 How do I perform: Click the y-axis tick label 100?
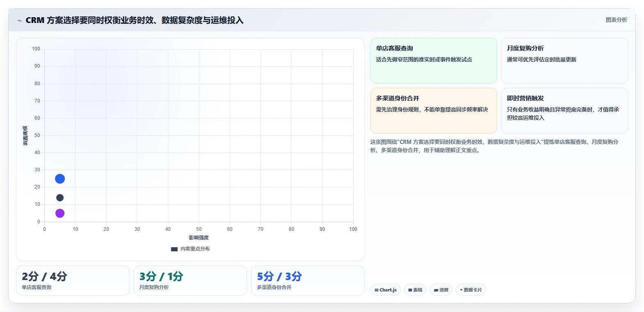(x=36, y=49)
